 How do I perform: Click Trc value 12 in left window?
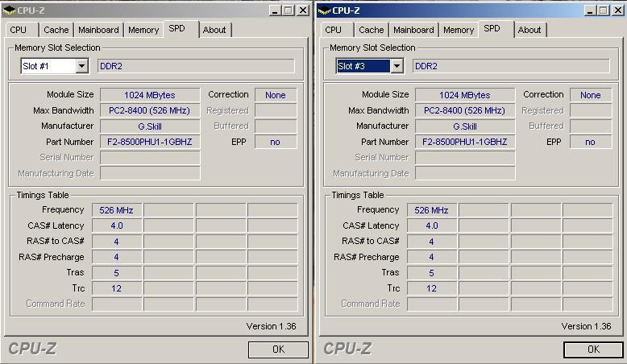[117, 288]
